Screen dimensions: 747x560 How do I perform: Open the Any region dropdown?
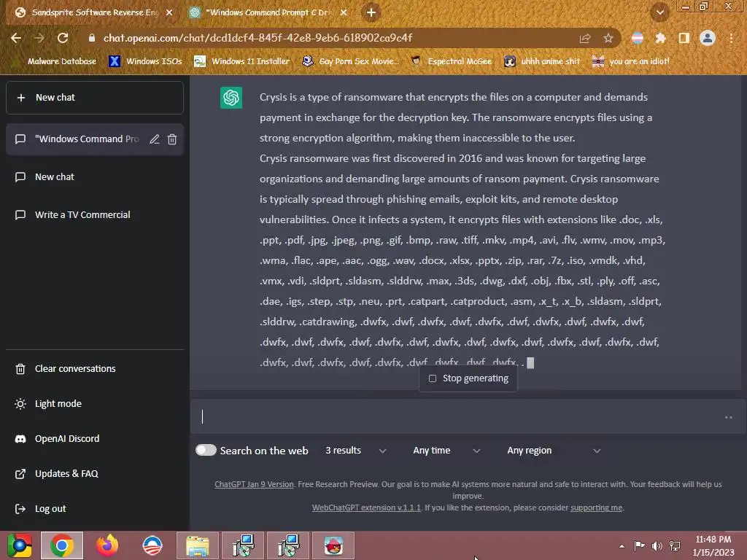[x=554, y=451]
